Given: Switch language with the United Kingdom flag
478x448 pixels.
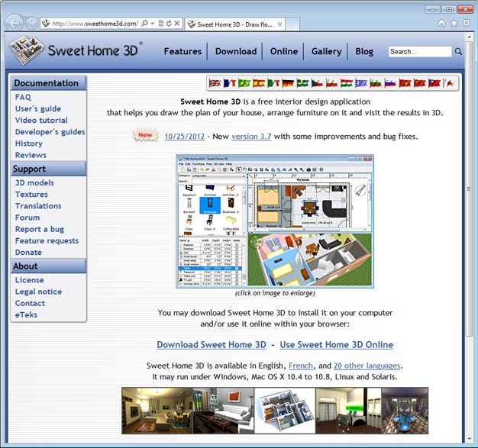Looking at the screenshot, I should 215,83.
